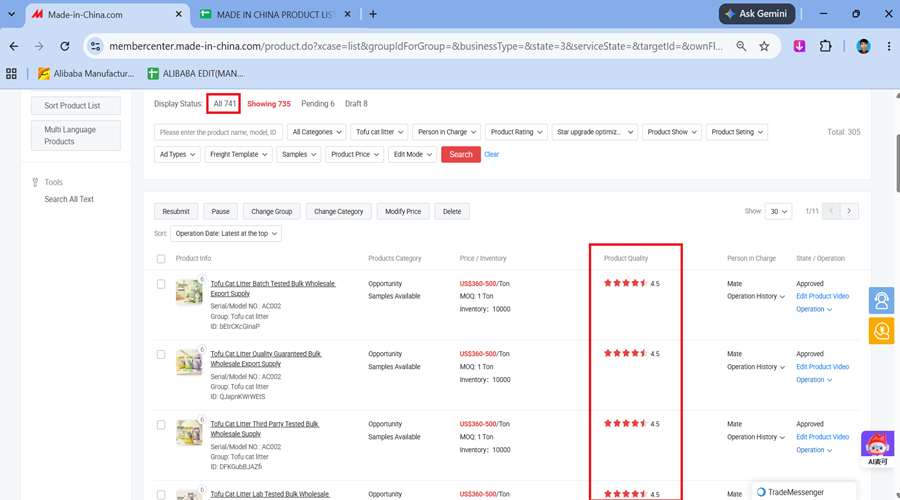This screenshot has width=900, height=500.
Task: Go to the next page arrow
Action: (849, 211)
